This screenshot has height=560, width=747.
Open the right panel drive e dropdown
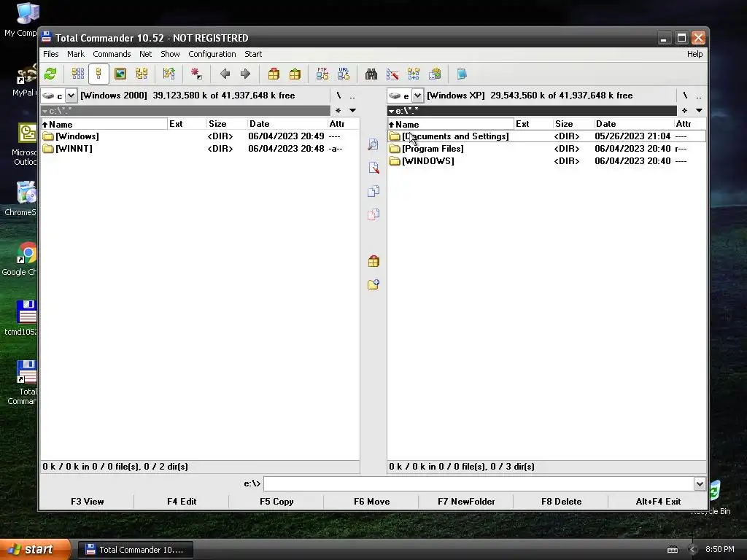(x=417, y=96)
